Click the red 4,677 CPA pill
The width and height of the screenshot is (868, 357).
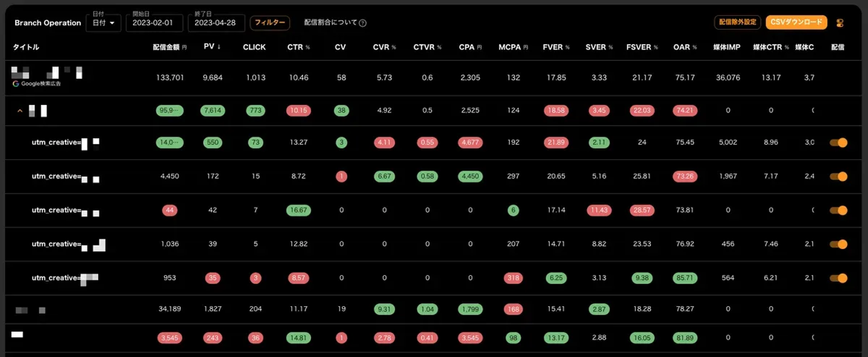(x=470, y=143)
